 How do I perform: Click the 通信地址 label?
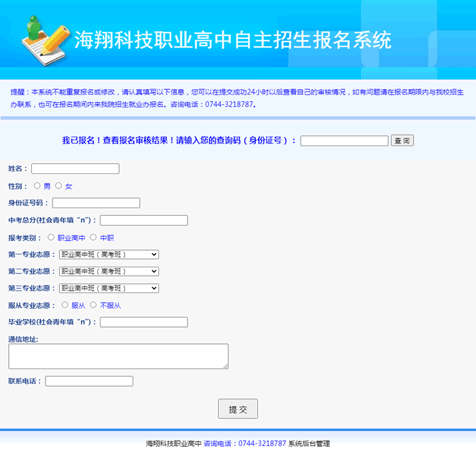(x=23, y=339)
